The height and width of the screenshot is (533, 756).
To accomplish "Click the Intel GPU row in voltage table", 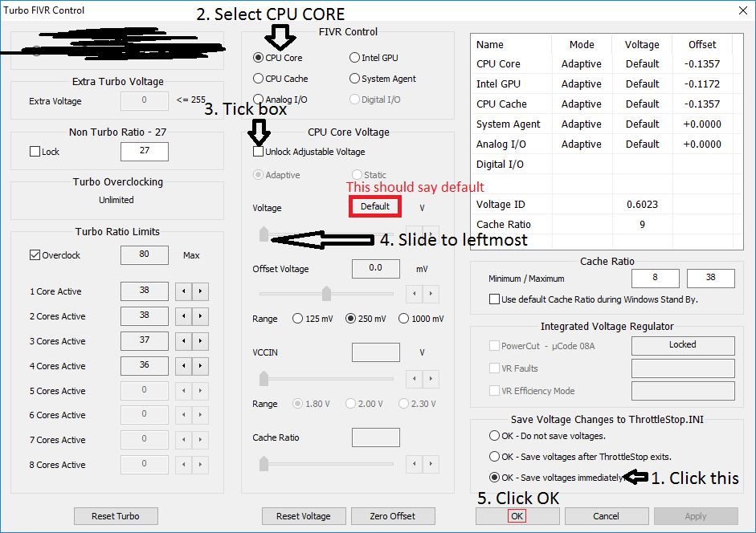I will pos(607,83).
